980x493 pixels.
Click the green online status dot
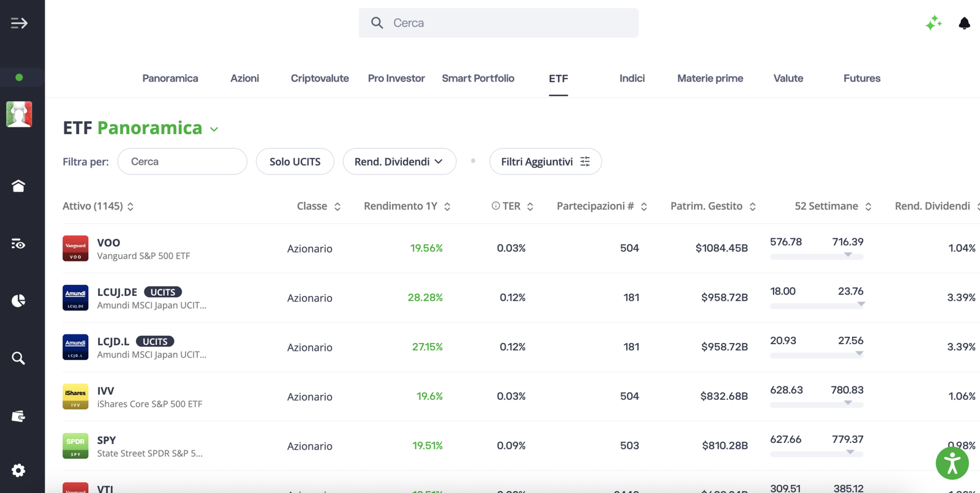pyautogui.click(x=19, y=77)
